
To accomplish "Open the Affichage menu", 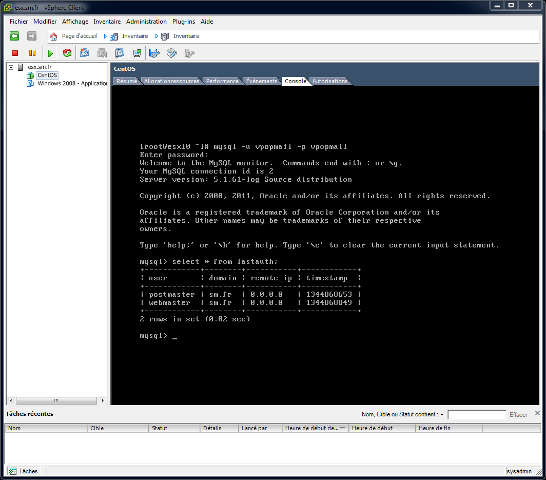I will click(x=75, y=22).
